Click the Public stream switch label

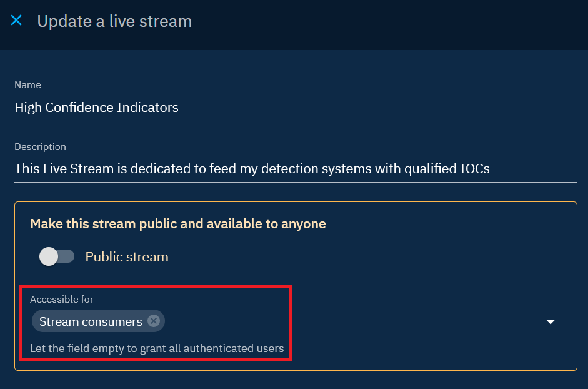pyautogui.click(x=127, y=257)
